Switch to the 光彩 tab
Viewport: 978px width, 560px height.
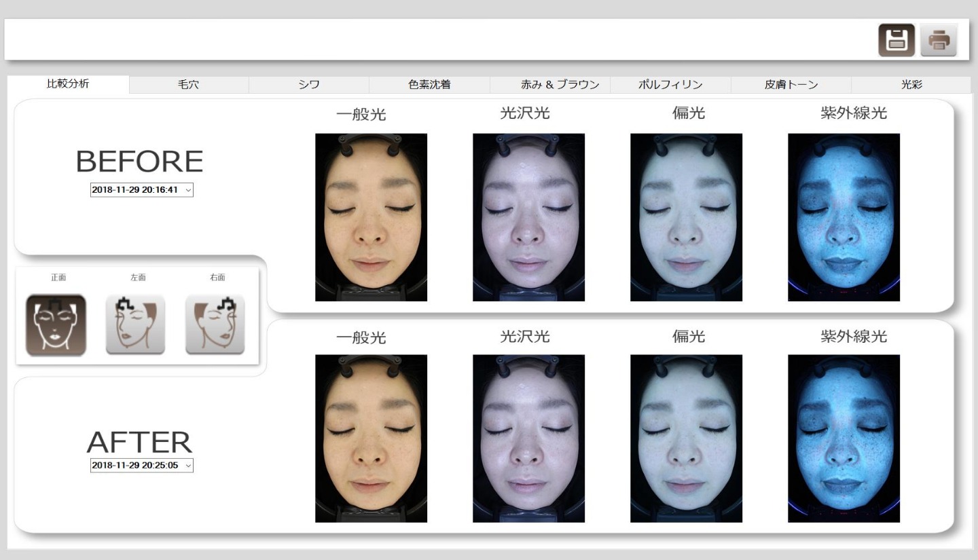(x=911, y=85)
